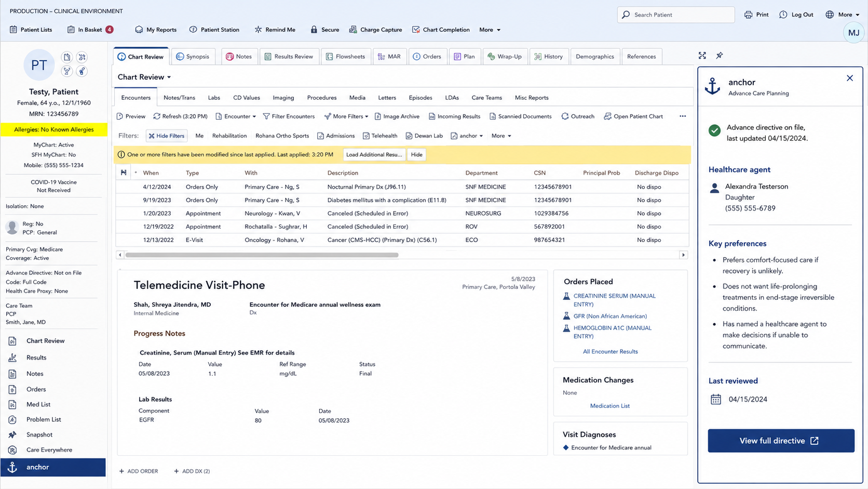
Task: Click the horizontal scrollbar under encounters
Action: pyautogui.click(x=262, y=255)
